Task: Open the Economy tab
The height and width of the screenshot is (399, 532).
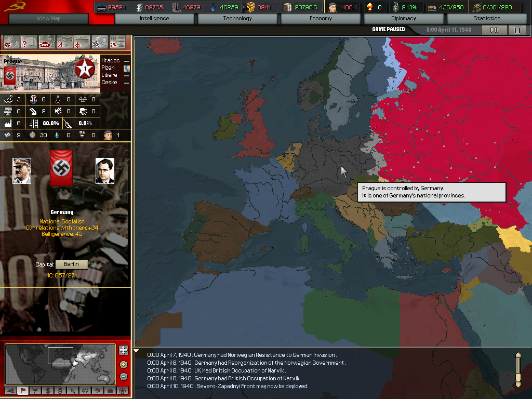Action: coord(321,18)
